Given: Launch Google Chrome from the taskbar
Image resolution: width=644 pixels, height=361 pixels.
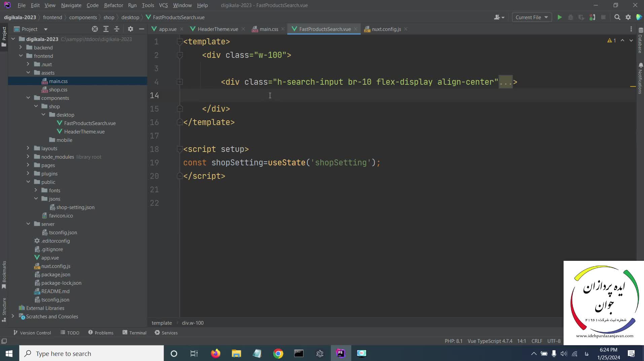Looking at the screenshot, I should click(x=278, y=354).
